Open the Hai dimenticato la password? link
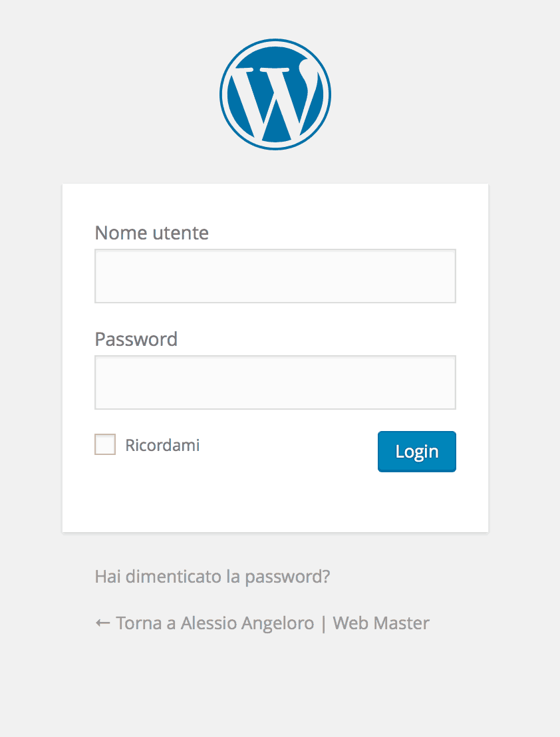 tap(212, 576)
